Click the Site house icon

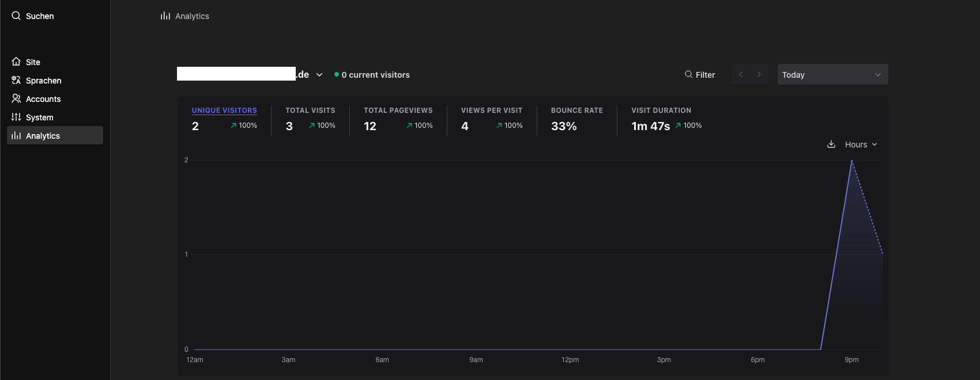pos(16,62)
